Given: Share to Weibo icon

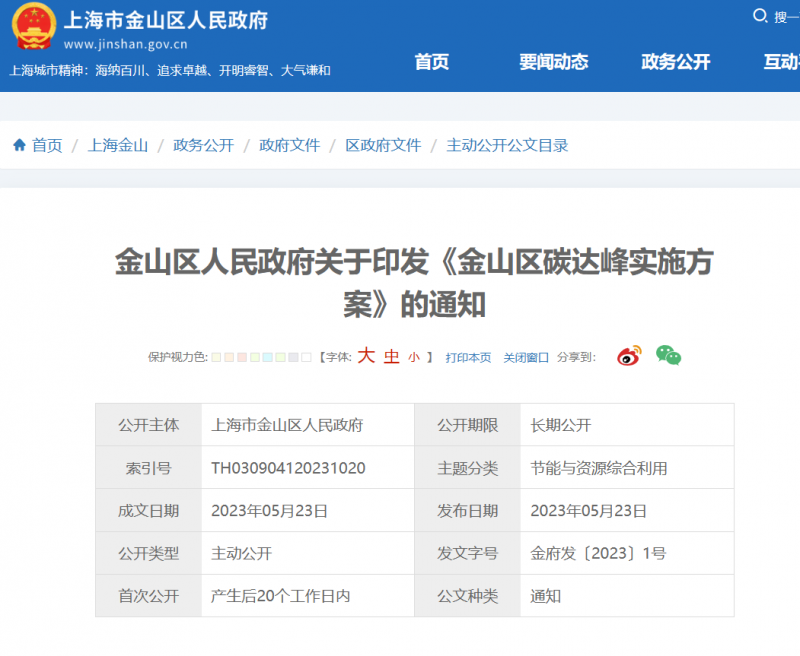Looking at the screenshot, I should 629,356.
